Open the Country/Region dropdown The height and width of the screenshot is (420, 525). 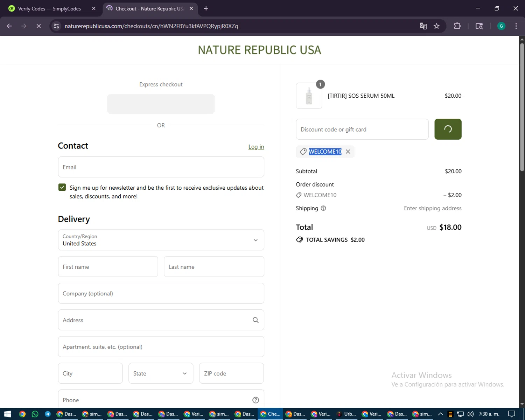tap(161, 240)
